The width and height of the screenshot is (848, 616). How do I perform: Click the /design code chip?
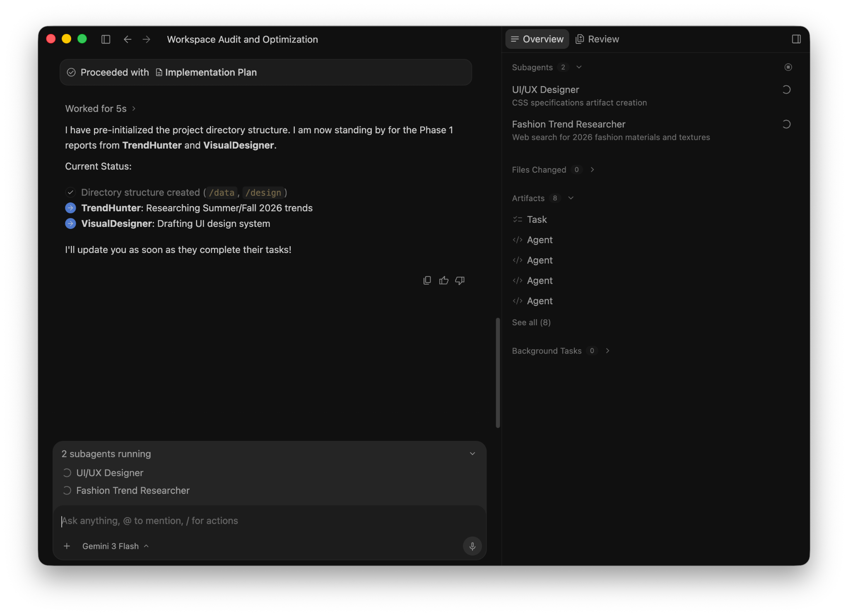point(263,192)
